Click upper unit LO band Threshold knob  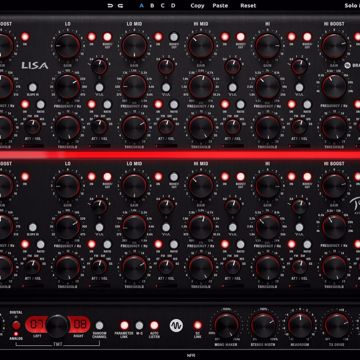tap(68, 128)
